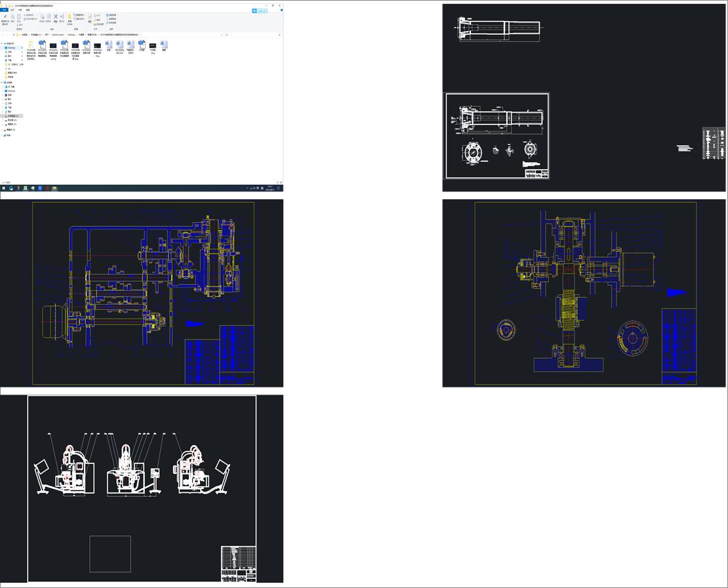The image size is (728, 588).
Task: Collapse the 快速访问 section in the navigation pane
Action: 1,44
